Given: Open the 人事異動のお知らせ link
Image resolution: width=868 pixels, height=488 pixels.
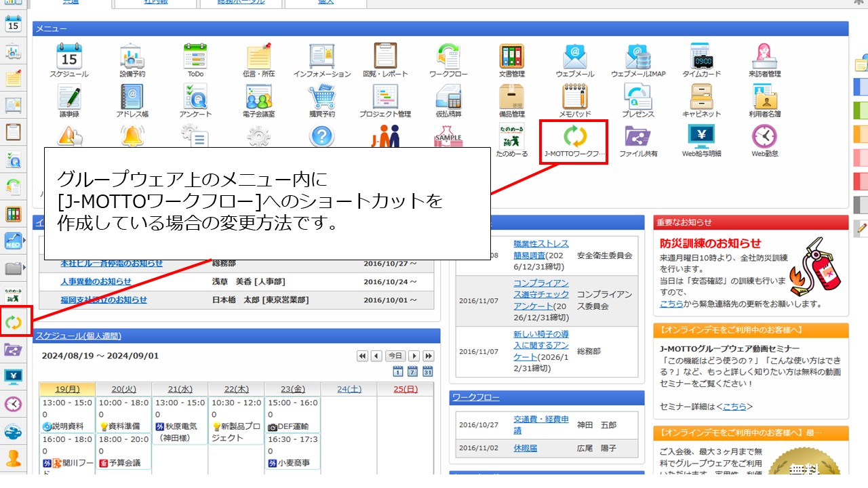Looking at the screenshot, I should (96, 281).
